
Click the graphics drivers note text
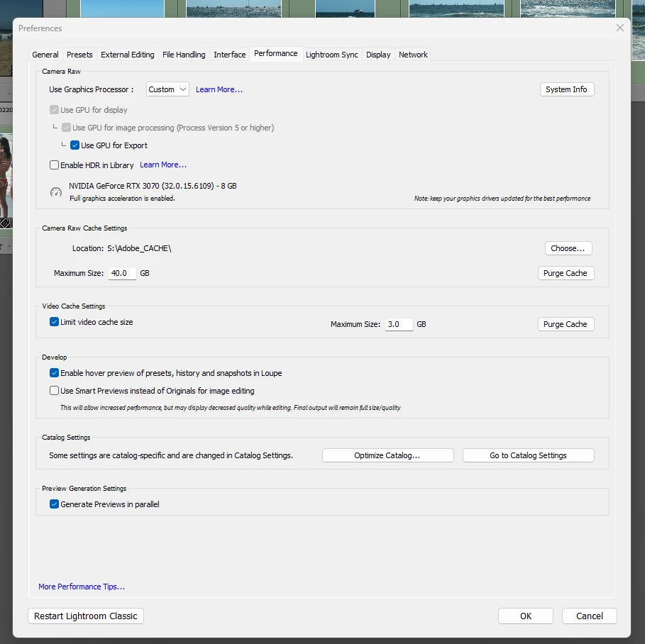tap(502, 198)
